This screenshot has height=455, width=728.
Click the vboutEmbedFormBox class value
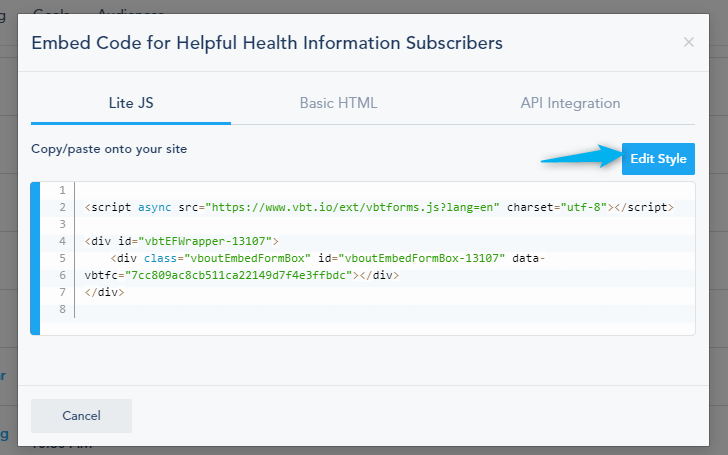247,258
